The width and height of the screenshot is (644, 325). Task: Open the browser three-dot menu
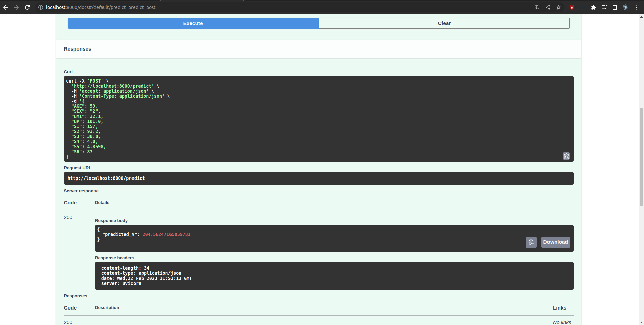click(637, 7)
